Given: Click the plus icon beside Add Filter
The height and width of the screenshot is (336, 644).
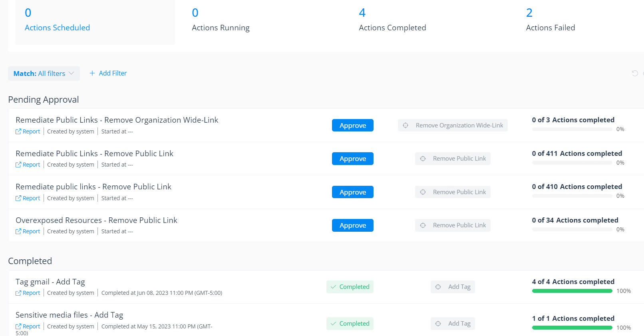Looking at the screenshot, I should 92,73.
